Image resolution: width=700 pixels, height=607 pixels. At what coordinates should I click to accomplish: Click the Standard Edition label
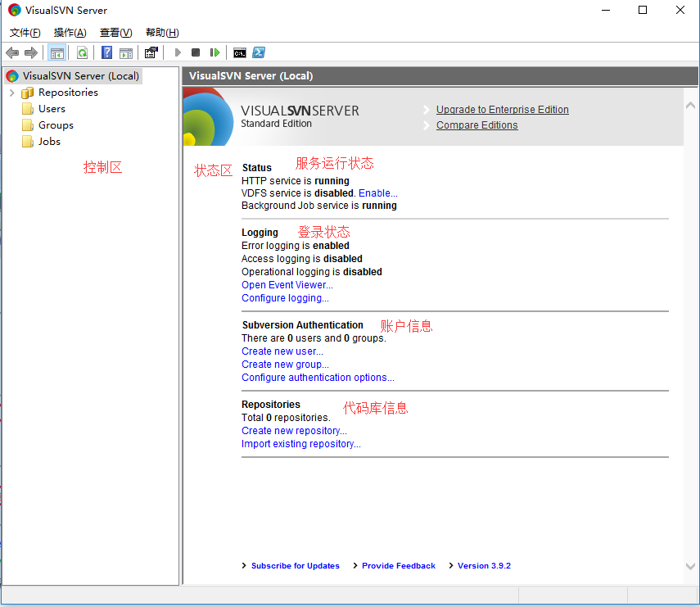(277, 124)
